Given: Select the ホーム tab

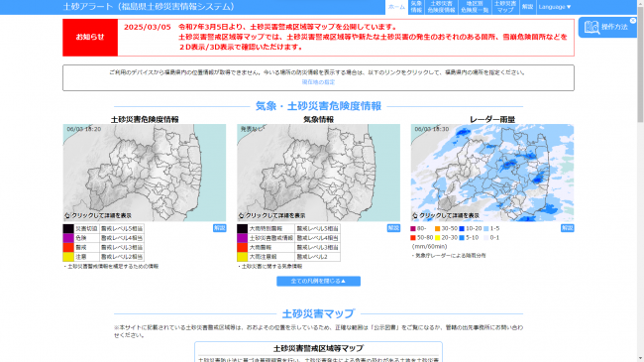Looking at the screenshot, I should [x=396, y=7].
